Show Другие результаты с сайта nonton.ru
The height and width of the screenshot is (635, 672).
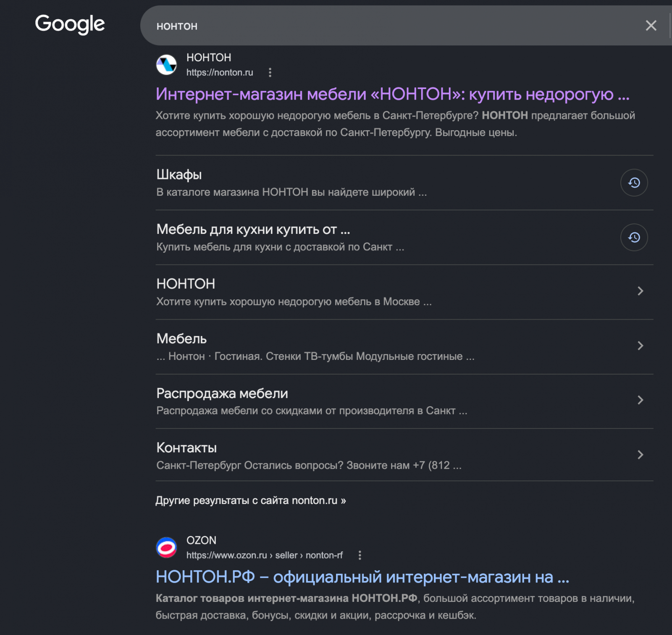pos(251,501)
